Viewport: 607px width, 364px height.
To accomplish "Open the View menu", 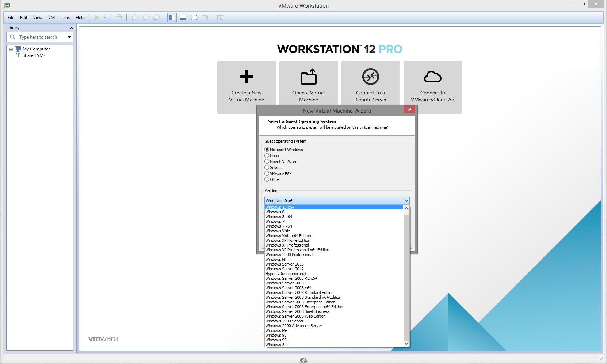I will coord(38,18).
